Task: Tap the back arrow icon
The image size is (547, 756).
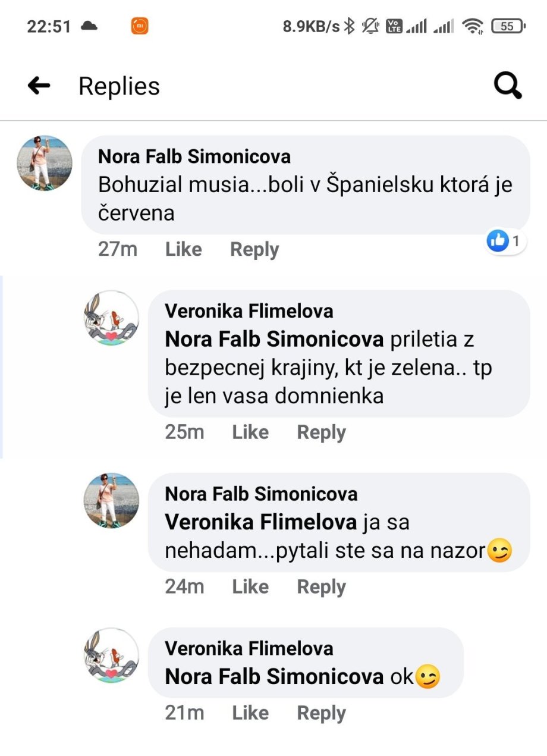Action: coord(39,86)
